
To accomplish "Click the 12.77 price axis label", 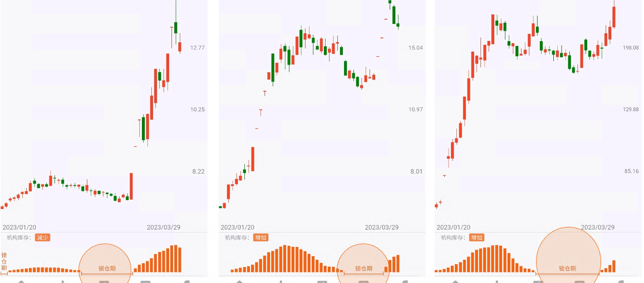I will click(198, 48).
